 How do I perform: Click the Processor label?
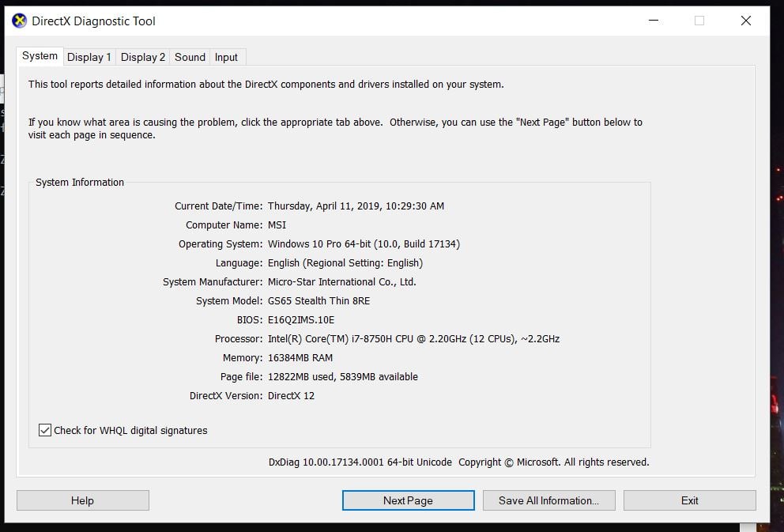click(x=239, y=339)
